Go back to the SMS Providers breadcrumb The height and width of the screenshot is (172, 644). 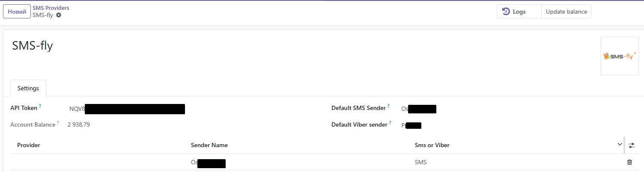(51, 8)
